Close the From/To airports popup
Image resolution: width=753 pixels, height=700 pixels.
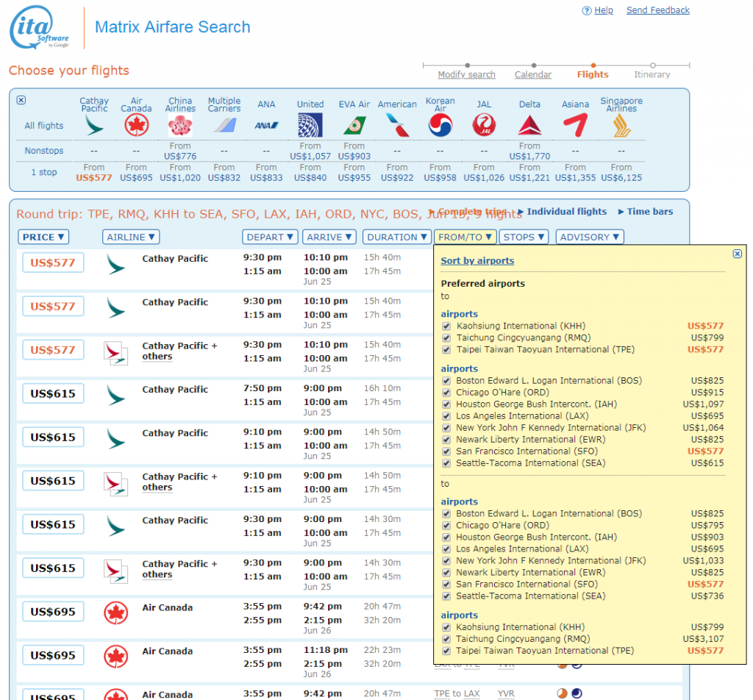click(737, 254)
